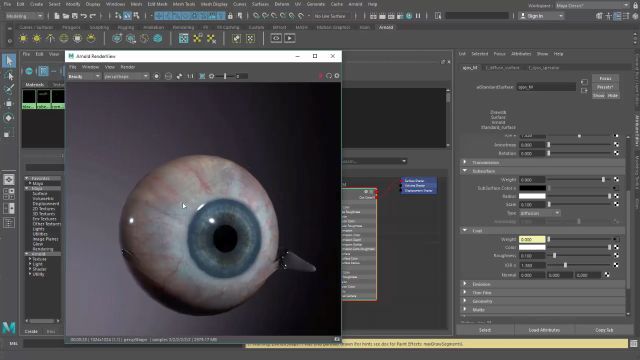Toggle select by hierarchy mode

click(x=118, y=16)
